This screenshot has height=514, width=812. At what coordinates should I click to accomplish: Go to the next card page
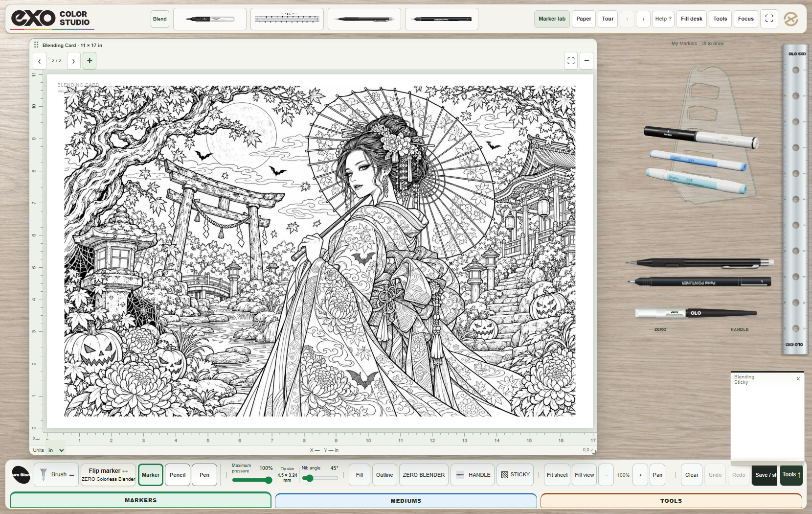tap(74, 61)
